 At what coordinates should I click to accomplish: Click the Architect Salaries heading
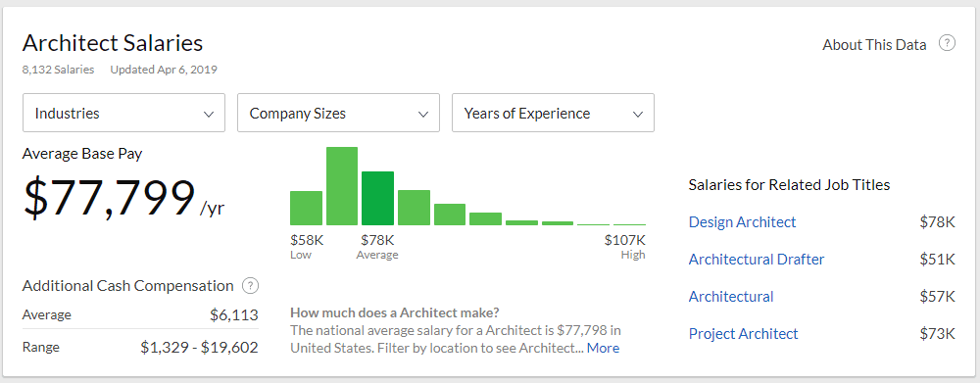point(113,43)
